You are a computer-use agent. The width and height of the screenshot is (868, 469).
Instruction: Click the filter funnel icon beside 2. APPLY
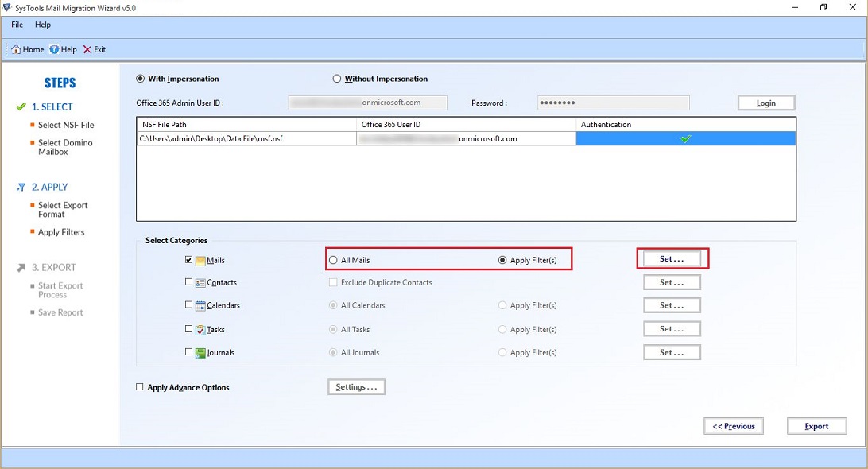click(x=21, y=188)
